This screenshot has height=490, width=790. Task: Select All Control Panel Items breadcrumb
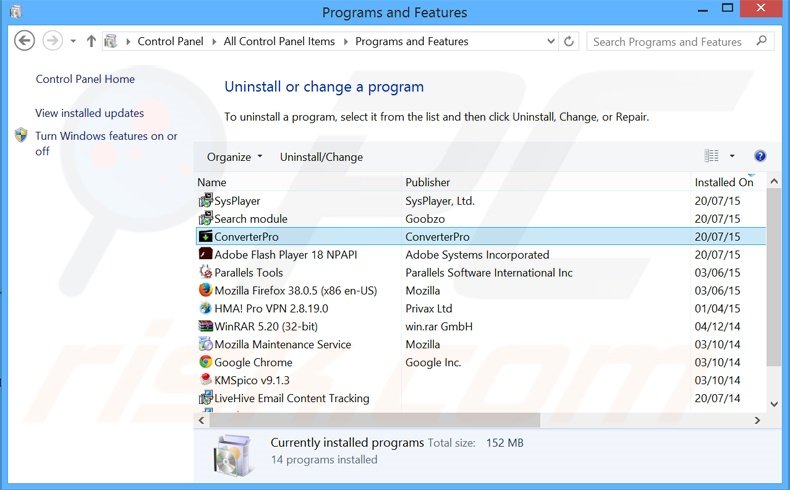pos(279,41)
